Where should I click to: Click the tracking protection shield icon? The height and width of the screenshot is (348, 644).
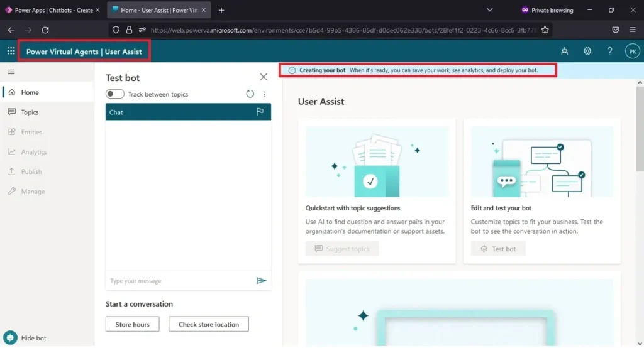click(116, 30)
